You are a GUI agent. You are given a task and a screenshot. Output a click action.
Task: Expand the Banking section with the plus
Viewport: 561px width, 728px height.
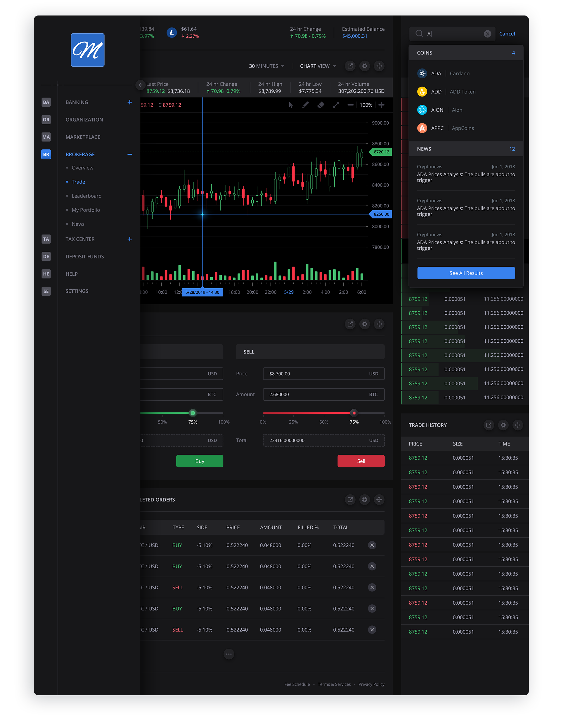[x=130, y=102]
